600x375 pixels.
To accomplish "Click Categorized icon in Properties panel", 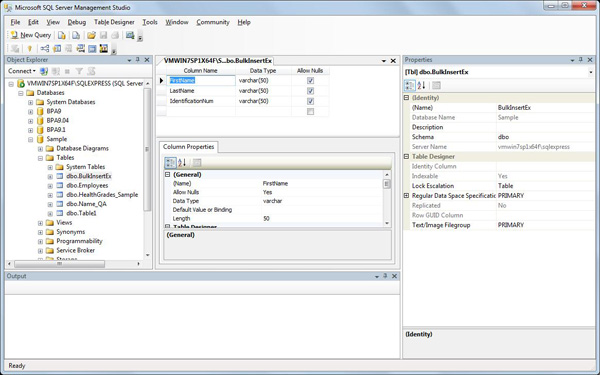I will tap(409, 85).
